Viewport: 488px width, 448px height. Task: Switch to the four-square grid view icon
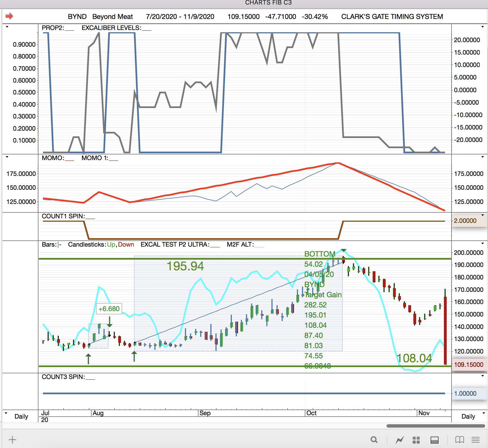[x=416, y=440]
